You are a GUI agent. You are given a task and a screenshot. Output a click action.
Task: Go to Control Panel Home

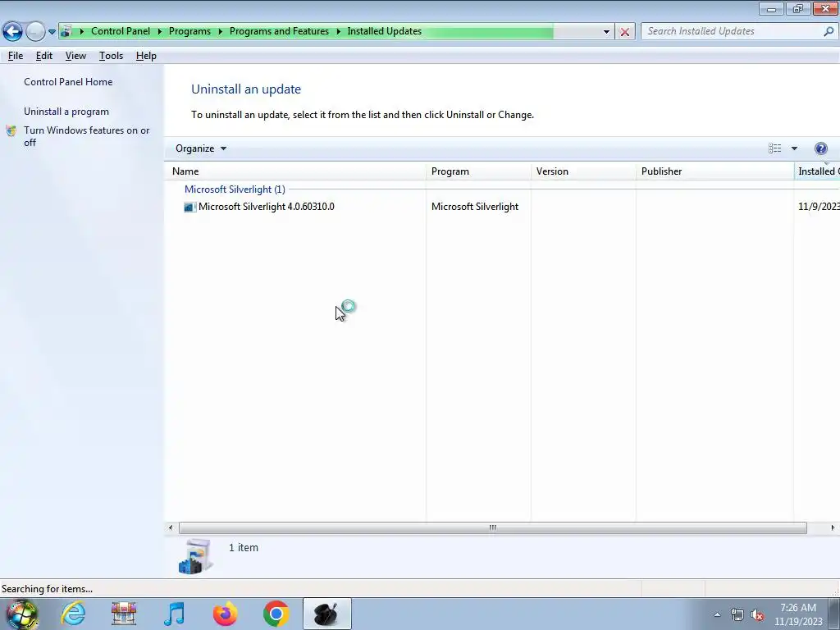pyautogui.click(x=68, y=82)
